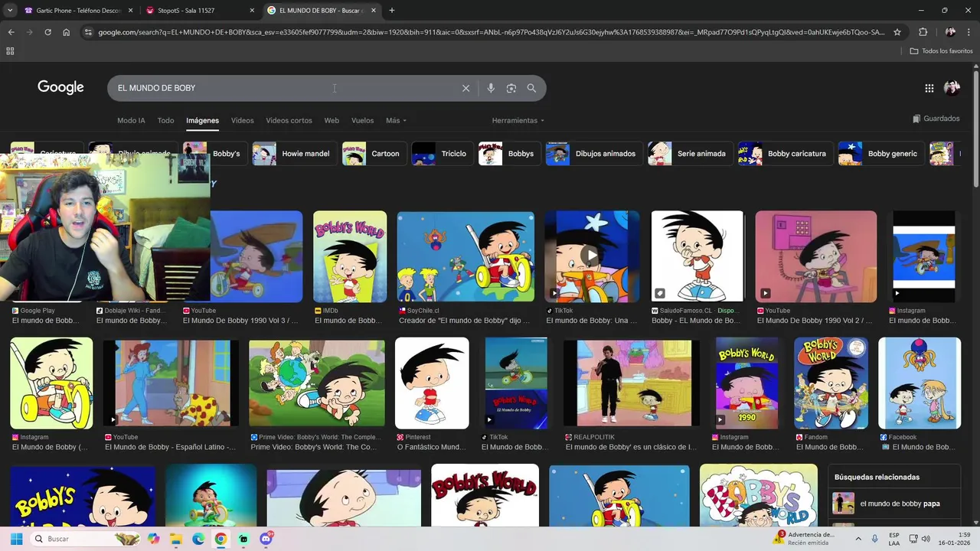This screenshot has width=980, height=551.
Task: Open the Google account avatar menu
Action: coord(952,88)
